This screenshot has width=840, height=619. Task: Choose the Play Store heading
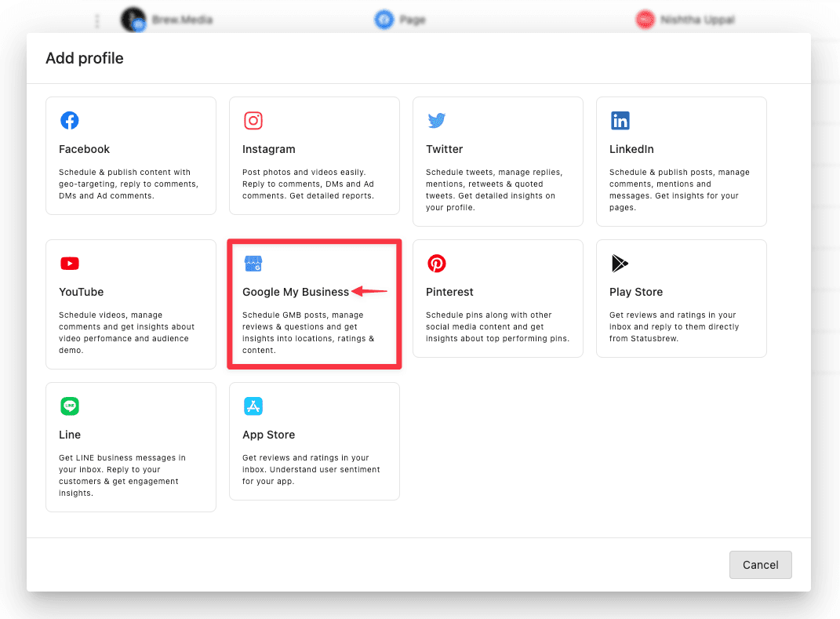[x=636, y=292]
